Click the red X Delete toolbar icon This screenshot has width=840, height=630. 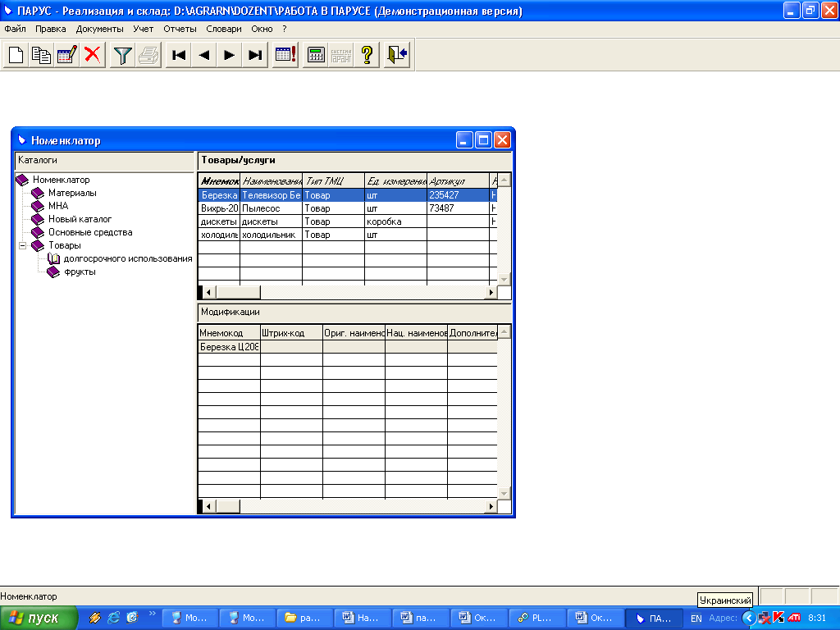(x=92, y=55)
